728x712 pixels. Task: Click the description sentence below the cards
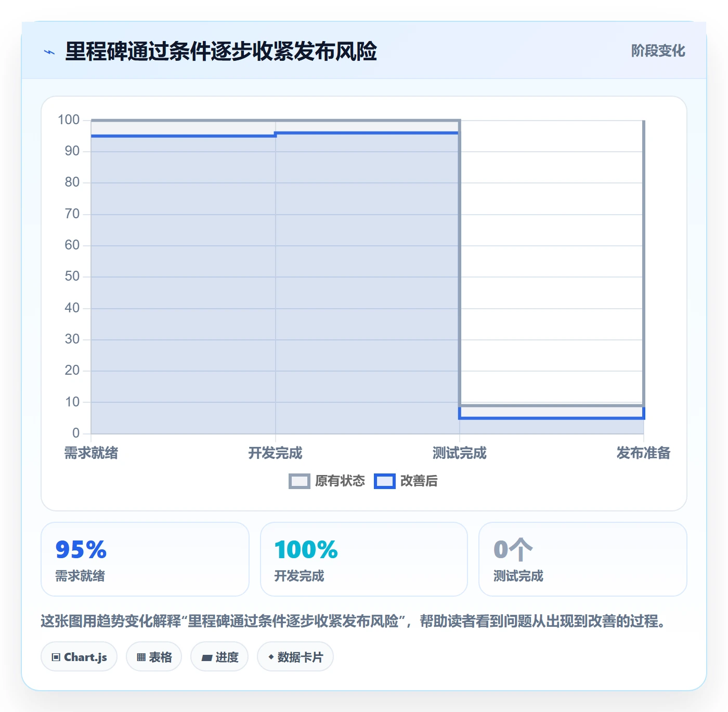[354, 621]
